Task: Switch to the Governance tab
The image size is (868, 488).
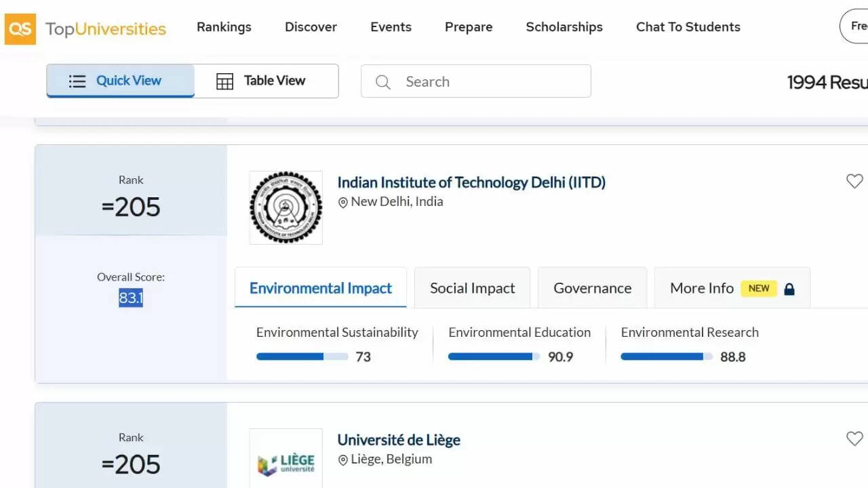Action: tap(592, 287)
